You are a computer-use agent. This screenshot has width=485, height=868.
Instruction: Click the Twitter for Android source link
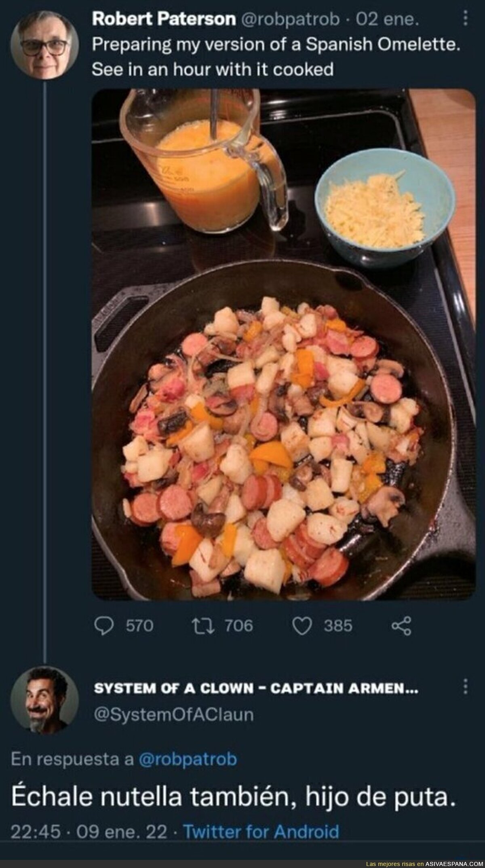point(261,832)
